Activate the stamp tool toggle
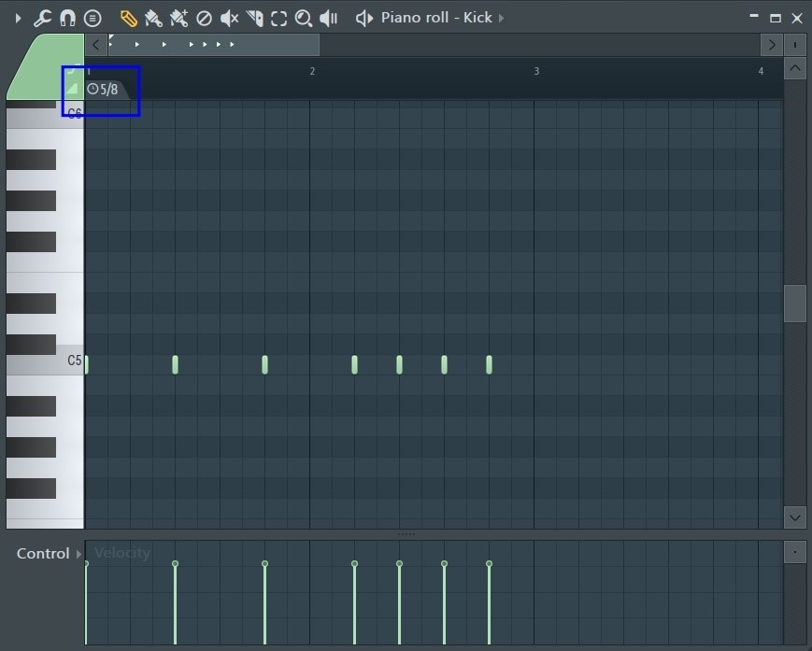 coord(93,17)
